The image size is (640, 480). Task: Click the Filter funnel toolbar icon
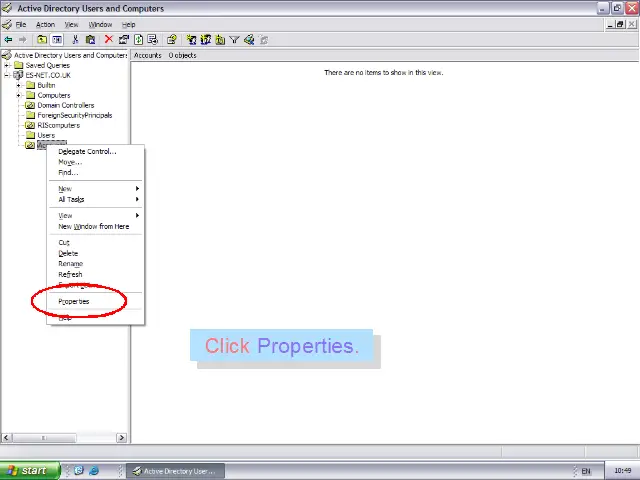click(234, 40)
